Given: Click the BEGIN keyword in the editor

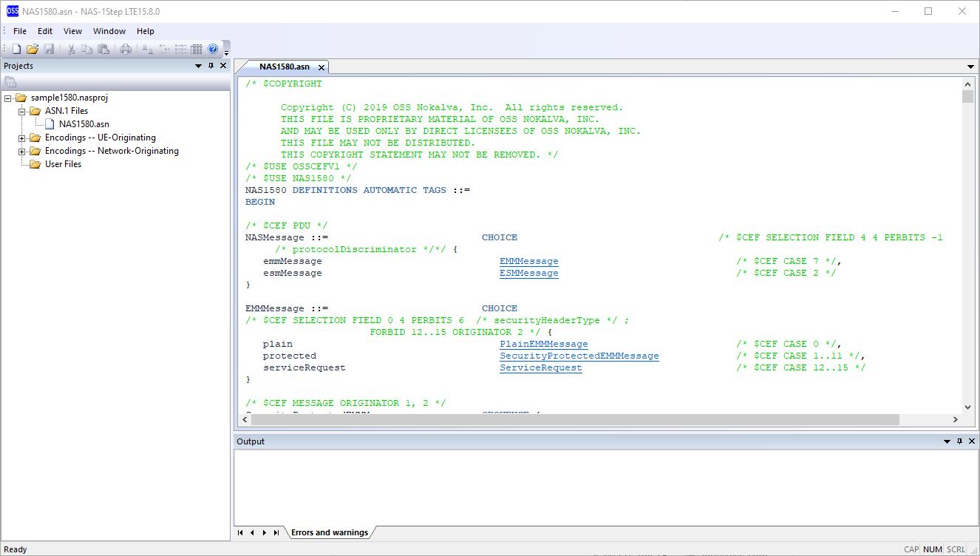Looking at the screenshot, I should click(260, 202).
